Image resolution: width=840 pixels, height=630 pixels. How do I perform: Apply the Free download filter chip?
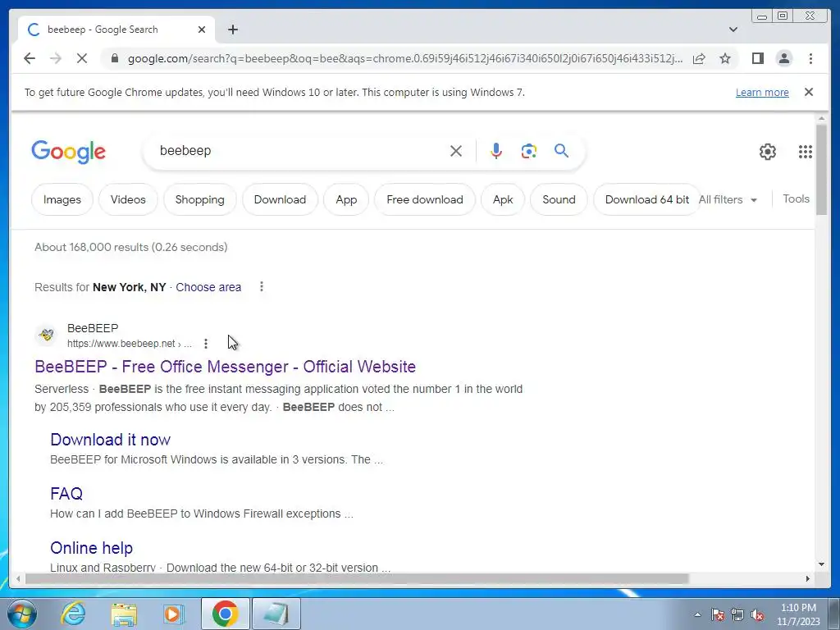(x=424, y=199)
